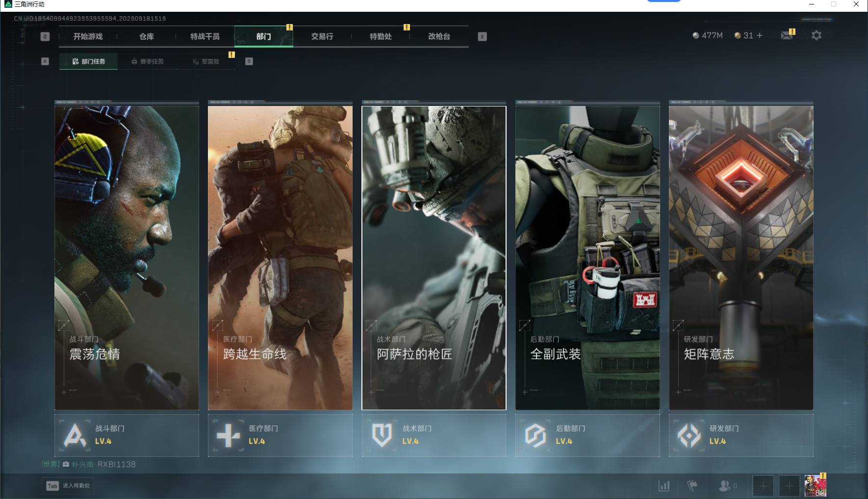Click the D key hint icon

pos(249,61)
